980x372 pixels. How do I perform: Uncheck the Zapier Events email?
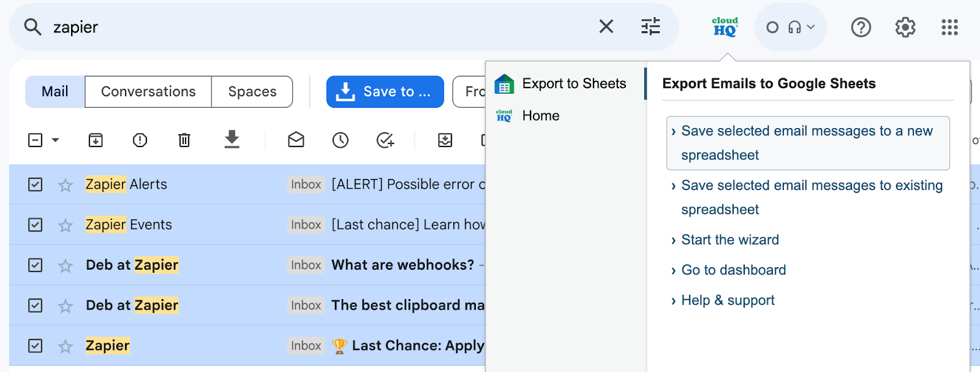(36, 225)
